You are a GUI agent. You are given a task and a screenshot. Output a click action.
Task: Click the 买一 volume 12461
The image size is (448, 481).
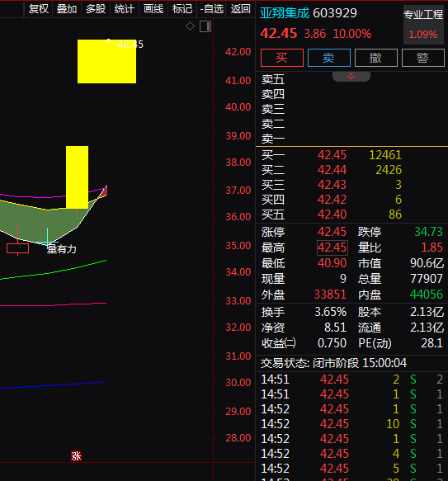[385, 155]
